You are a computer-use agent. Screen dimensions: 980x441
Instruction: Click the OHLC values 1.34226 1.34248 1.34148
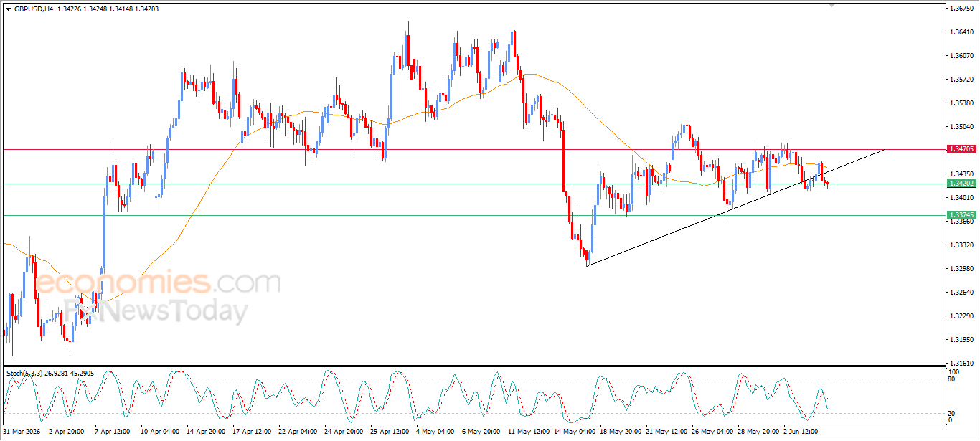pos(93,9)
